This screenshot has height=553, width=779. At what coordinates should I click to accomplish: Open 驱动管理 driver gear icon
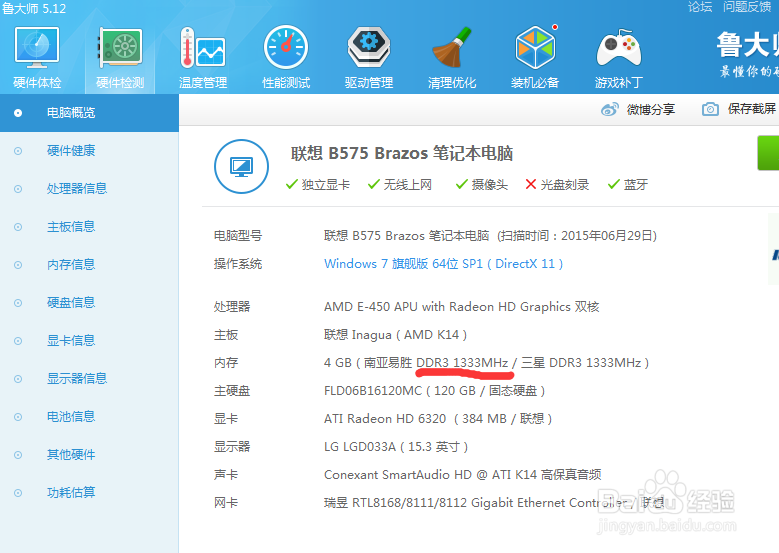tap(369, 48)
